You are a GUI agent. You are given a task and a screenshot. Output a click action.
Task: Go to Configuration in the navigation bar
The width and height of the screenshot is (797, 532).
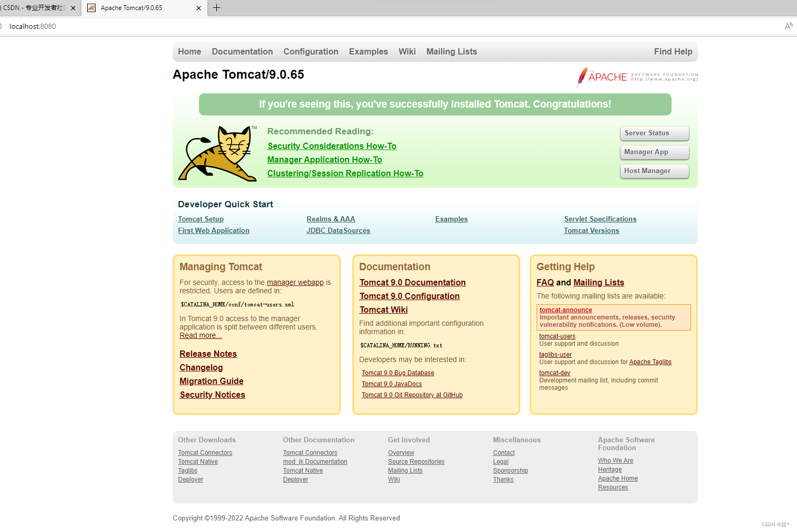pyautogui.click(x=311, y=51)
